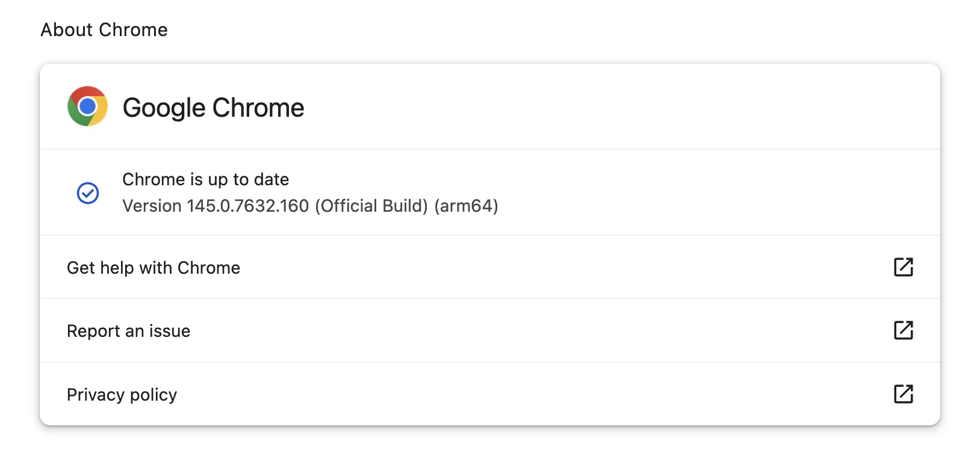Click the (arm64) architecture text
This screenshot has width=980, height=462.
tap(466, 206)
